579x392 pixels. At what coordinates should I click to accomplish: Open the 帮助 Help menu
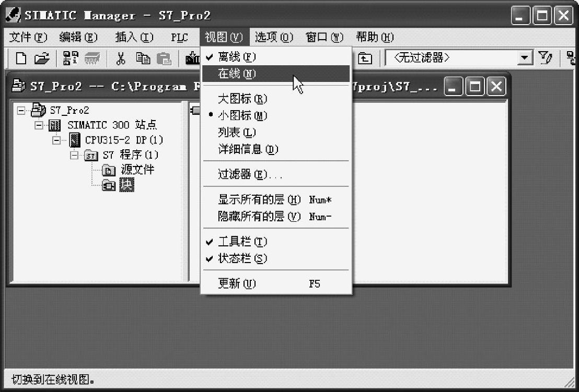[375, 37]
